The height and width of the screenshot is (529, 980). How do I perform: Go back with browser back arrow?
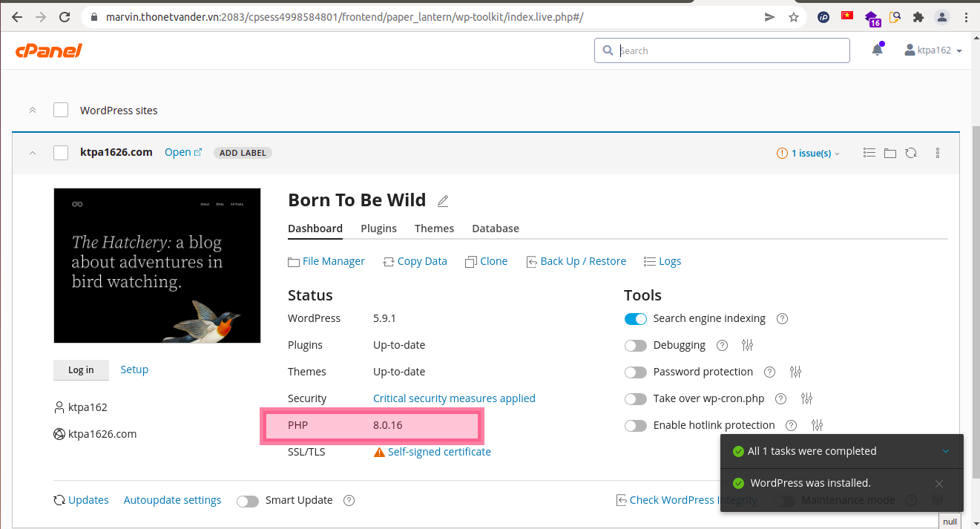pos(17,17)
